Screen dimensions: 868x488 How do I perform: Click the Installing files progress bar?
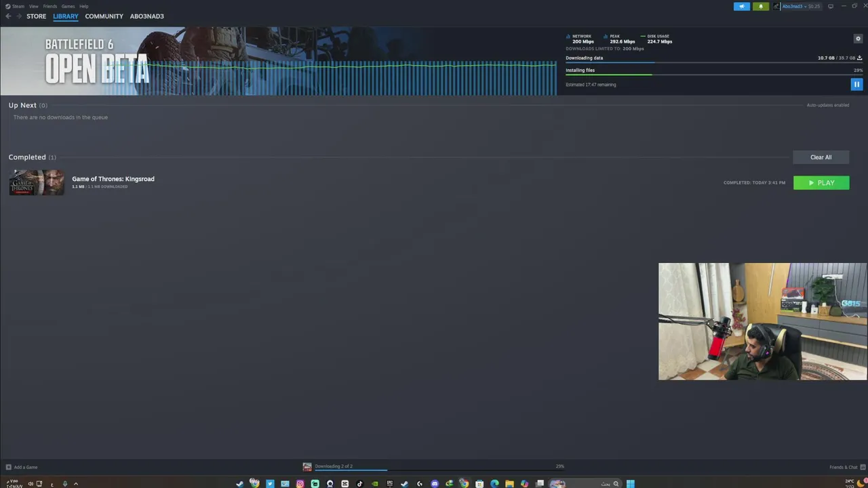coord(714,75)
